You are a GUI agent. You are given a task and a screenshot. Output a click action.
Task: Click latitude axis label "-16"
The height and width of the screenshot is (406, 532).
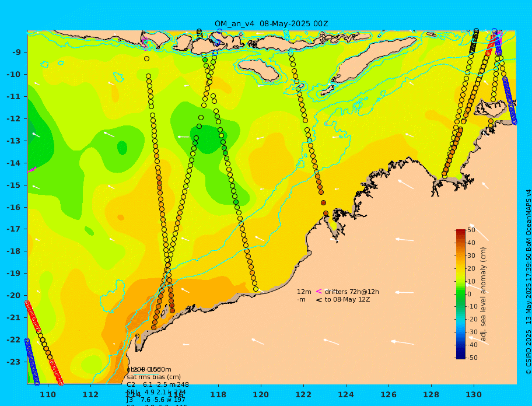(13, 207)
